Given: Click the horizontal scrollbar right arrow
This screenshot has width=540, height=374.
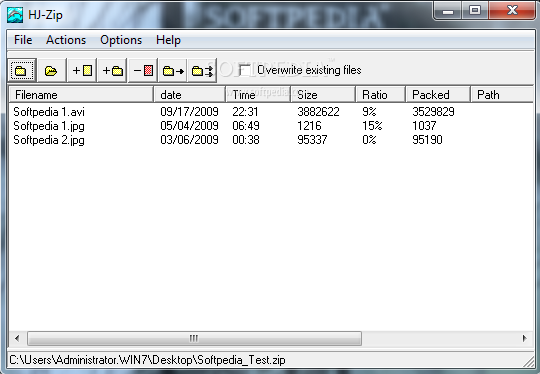Looking at the screenshot, I should pyautogui.click(x=524, y=339).
